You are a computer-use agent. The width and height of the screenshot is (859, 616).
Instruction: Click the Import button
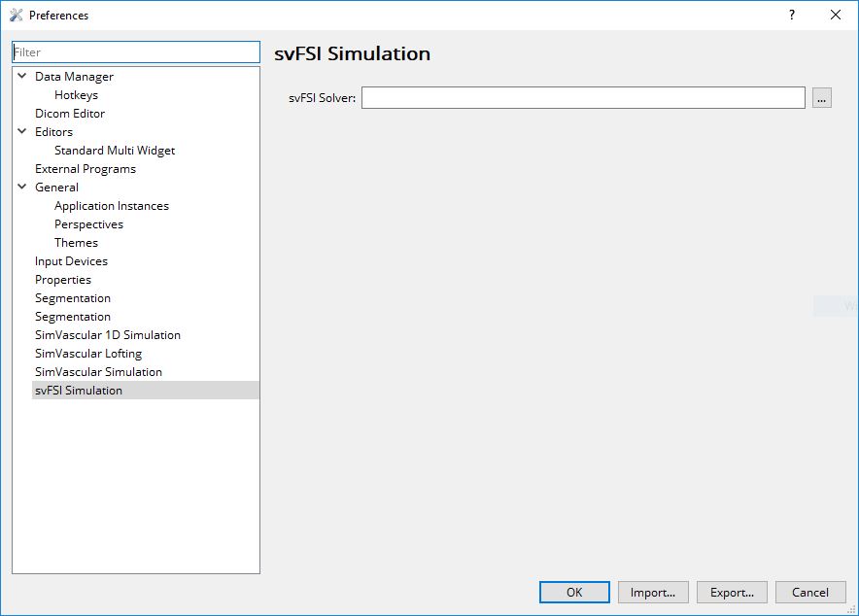pos(653,592)
